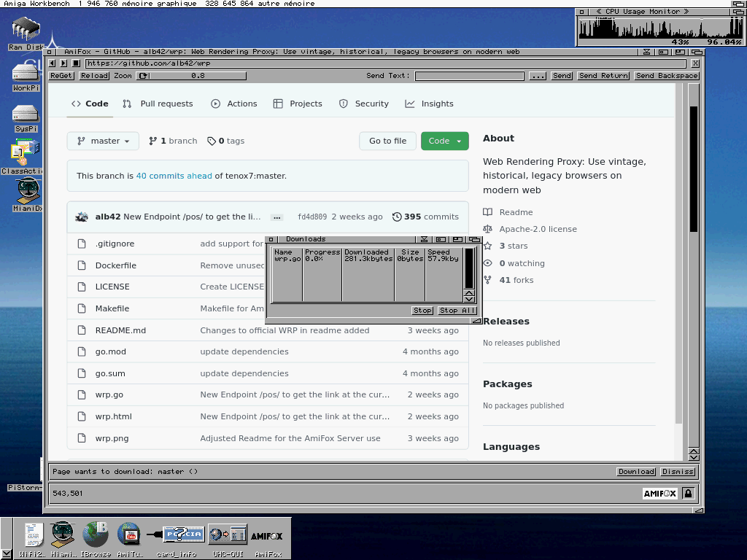The height and width of the screenshot is (560, 747).
Task: Click the eye icon beside 0 watching
Action: click(x=488, y=262)
